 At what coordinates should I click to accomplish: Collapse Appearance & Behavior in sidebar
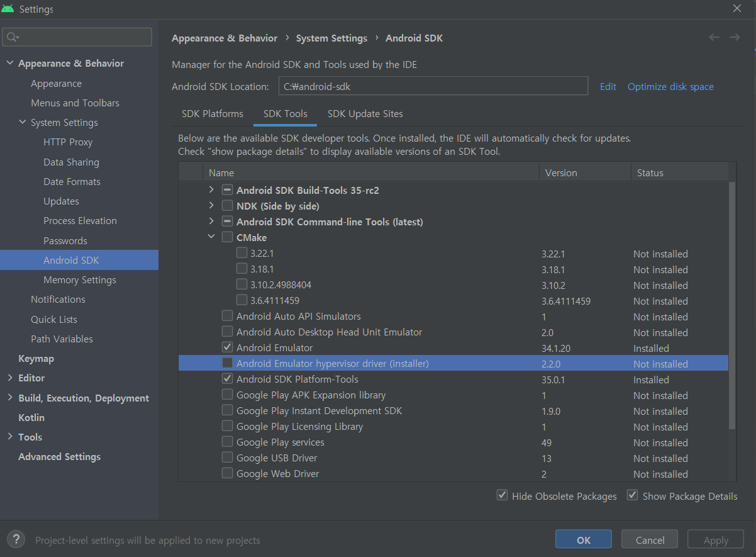click(x=9, y=64)
